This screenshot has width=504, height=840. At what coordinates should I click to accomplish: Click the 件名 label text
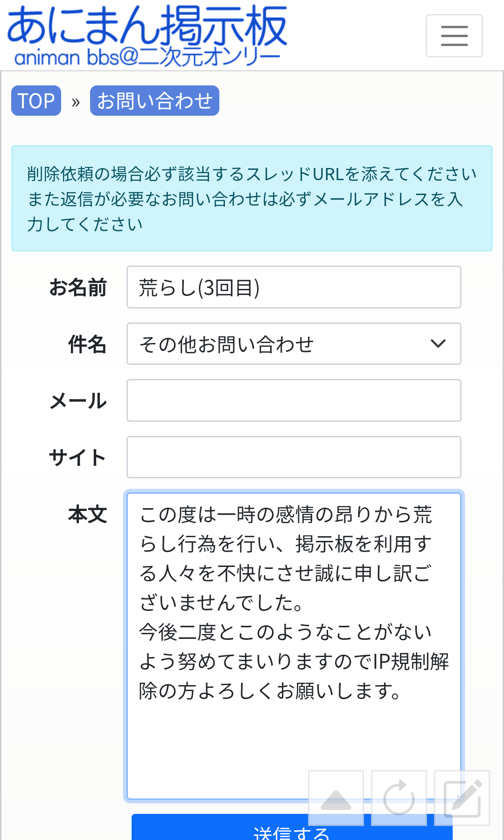pos(87,344)
